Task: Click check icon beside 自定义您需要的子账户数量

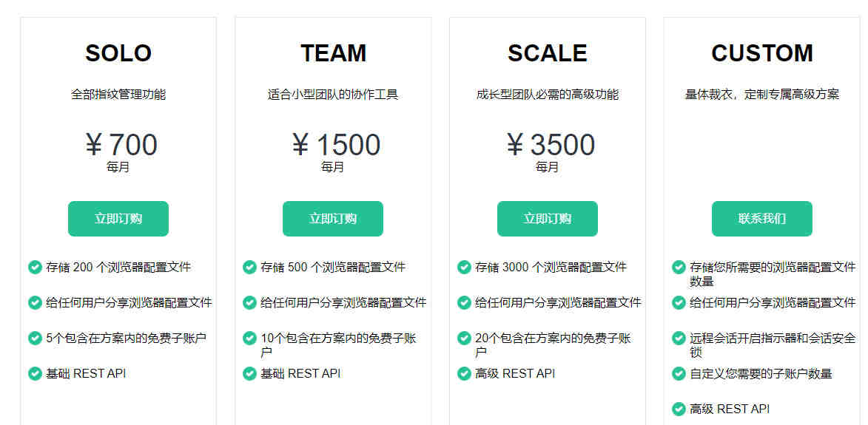Action: [679, 373]
